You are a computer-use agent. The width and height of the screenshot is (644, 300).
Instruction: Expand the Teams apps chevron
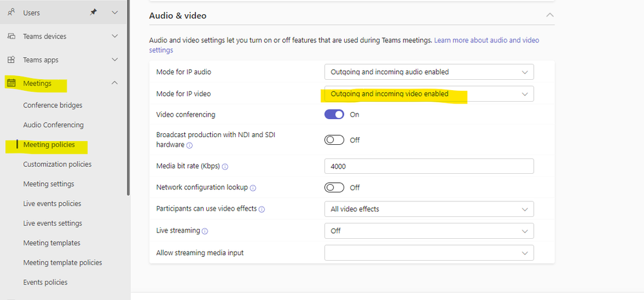coord(115,59)
